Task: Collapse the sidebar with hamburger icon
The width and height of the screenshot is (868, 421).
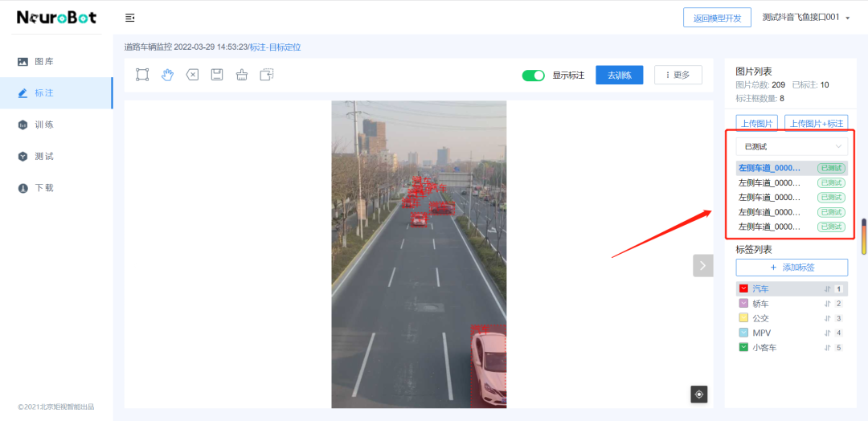Action: pyautogui.click(x=130, y=18)
